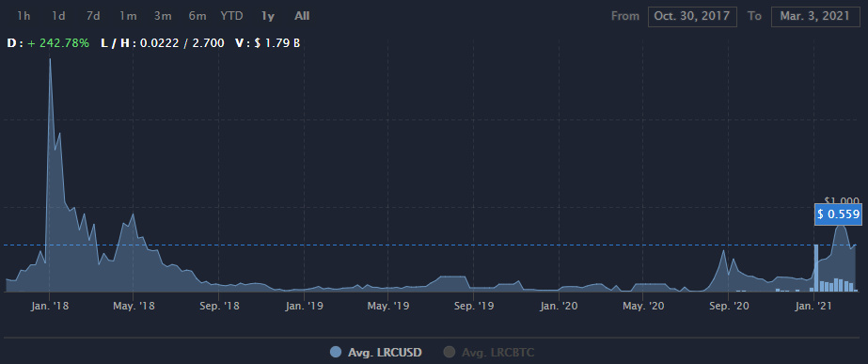Click the May. '20 axis label
Screen dimensions: 868x364
[x=642, y=306]
